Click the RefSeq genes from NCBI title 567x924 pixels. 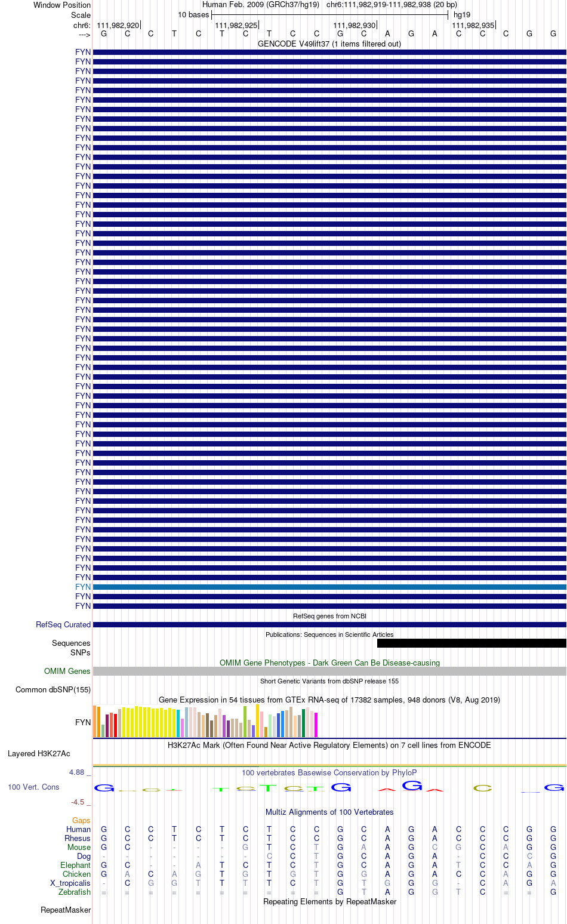point(329,616)
